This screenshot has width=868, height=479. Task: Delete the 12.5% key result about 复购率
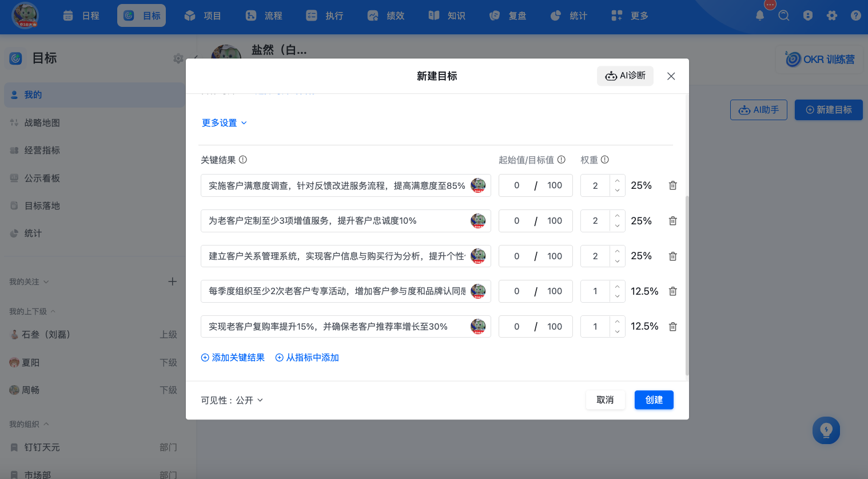tap(673, 327)
